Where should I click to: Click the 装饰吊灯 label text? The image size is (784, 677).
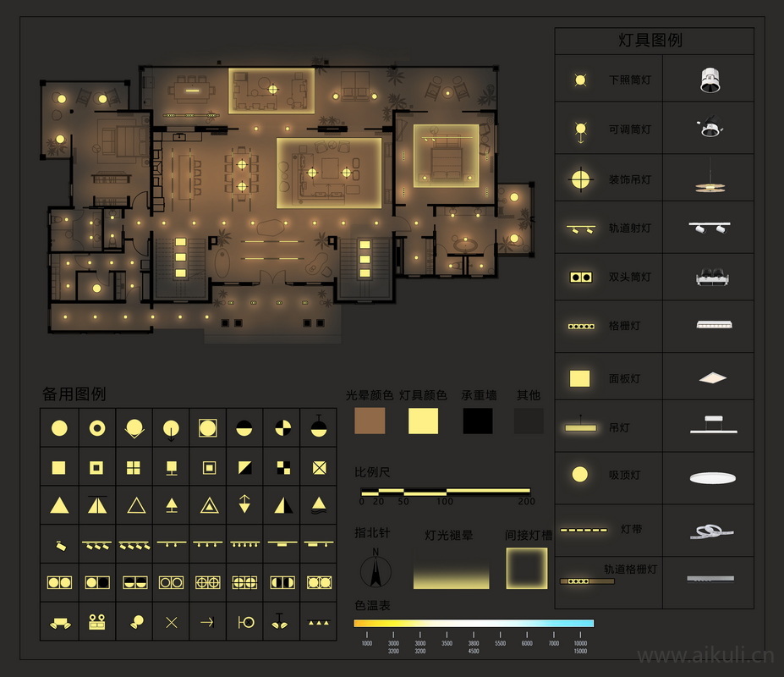[630, 179]
